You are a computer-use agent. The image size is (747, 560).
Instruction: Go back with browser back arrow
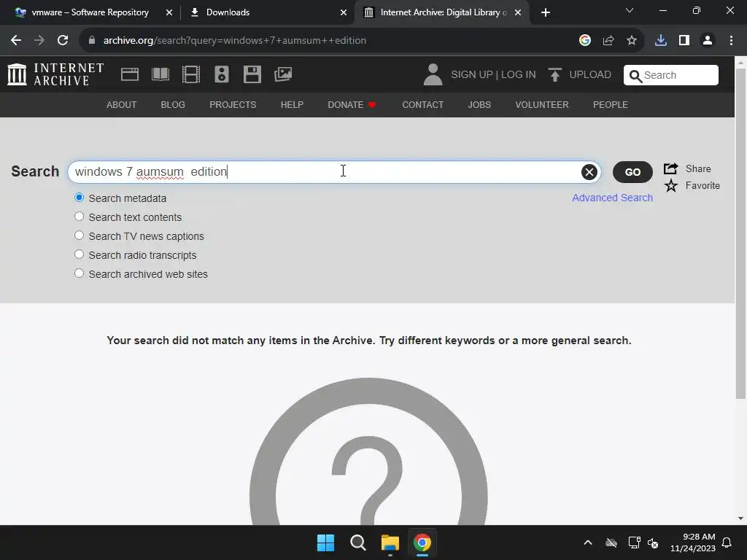(16, 41)
